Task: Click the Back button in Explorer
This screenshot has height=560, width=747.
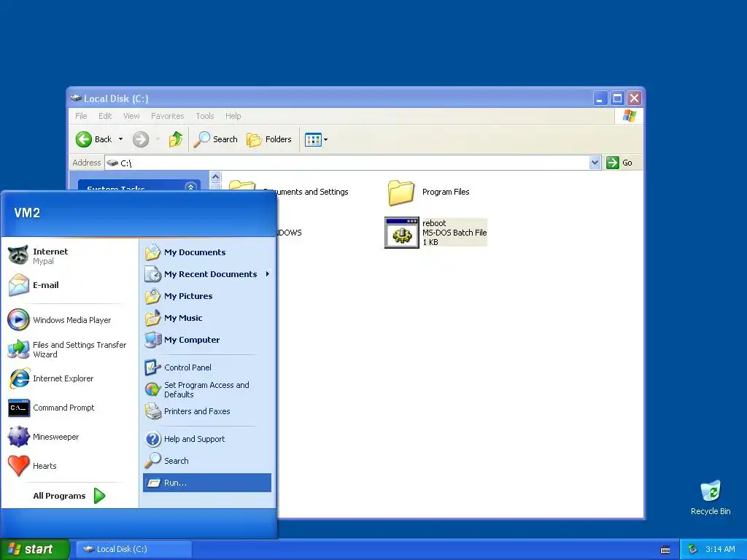Action: (x=94, y=139)
